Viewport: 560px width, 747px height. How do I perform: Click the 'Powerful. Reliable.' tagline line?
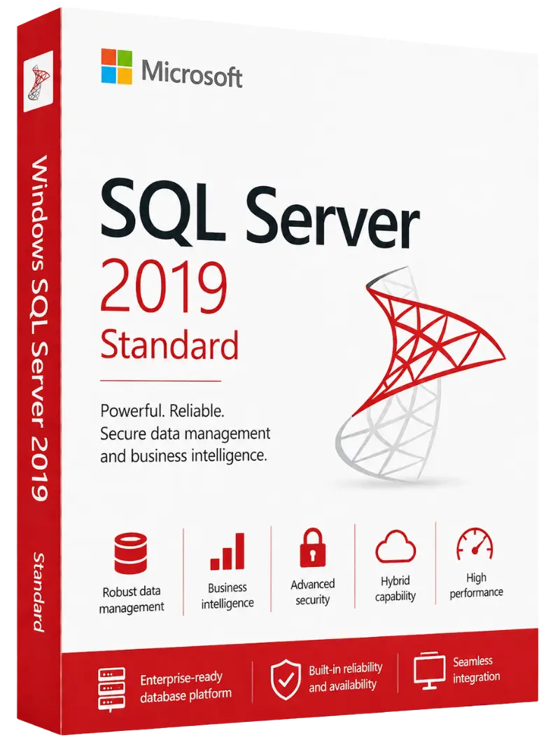tap(162, 410)
